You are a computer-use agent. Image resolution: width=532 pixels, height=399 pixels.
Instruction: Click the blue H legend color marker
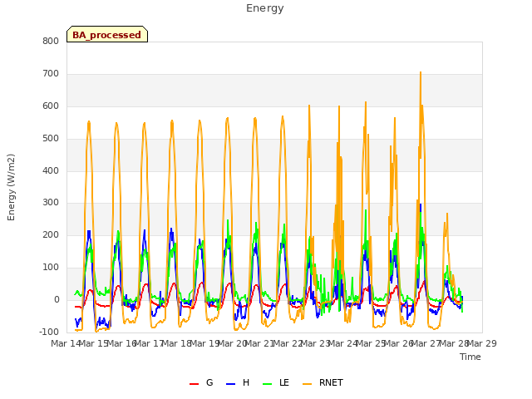point(230,384)
